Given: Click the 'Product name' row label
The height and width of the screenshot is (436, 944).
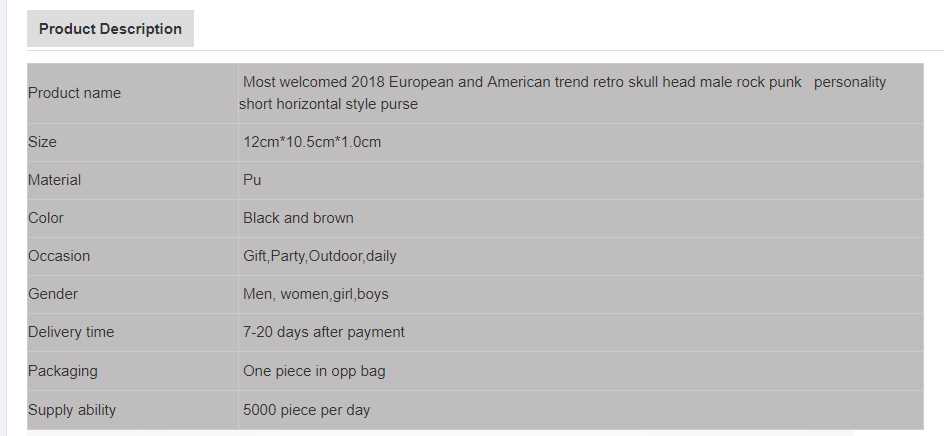Looking at the screenshot, I should click(x=74, y=93).
